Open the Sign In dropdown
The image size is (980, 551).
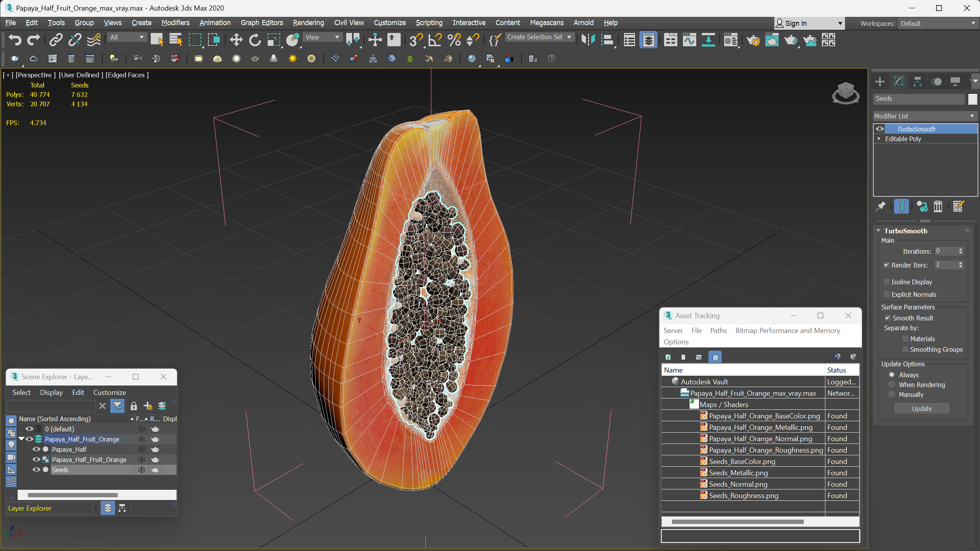[x=809, y=24]
